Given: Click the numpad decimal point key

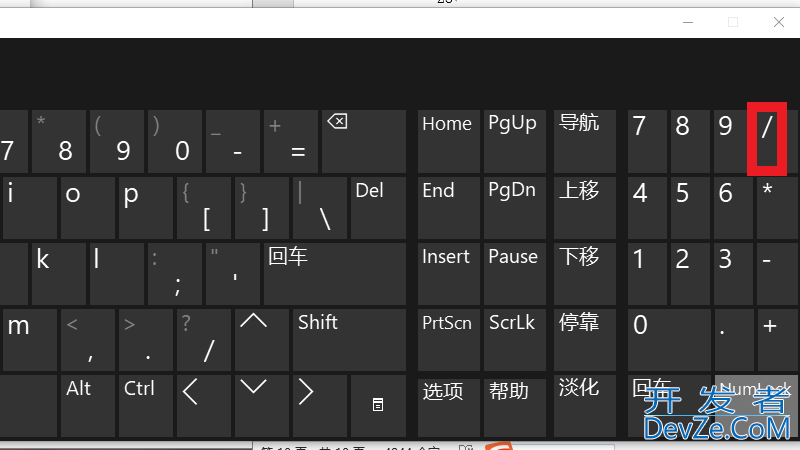Looking at the screenshot, I should [734, 339].
